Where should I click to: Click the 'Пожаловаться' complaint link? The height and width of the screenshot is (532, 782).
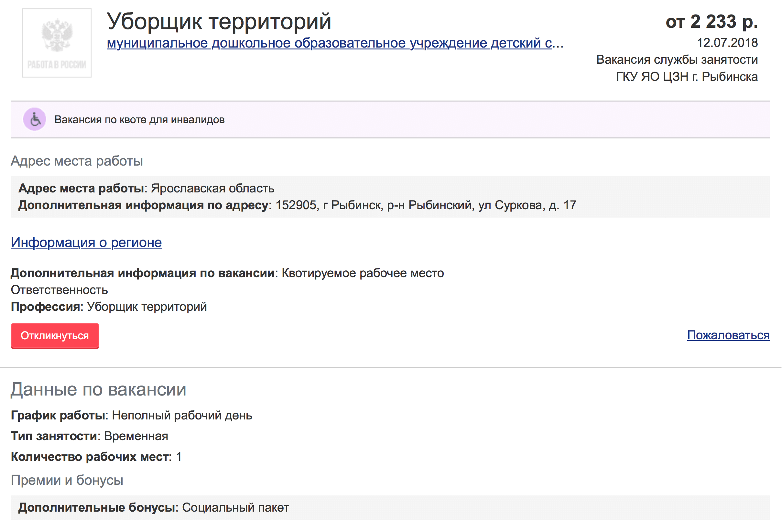[727, 335]
